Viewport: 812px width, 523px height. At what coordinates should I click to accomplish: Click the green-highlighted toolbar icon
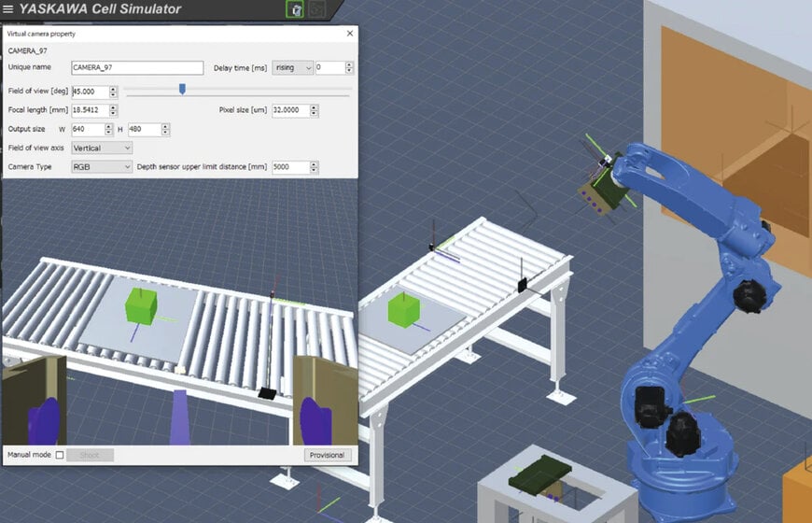click(x=295, y=9)
